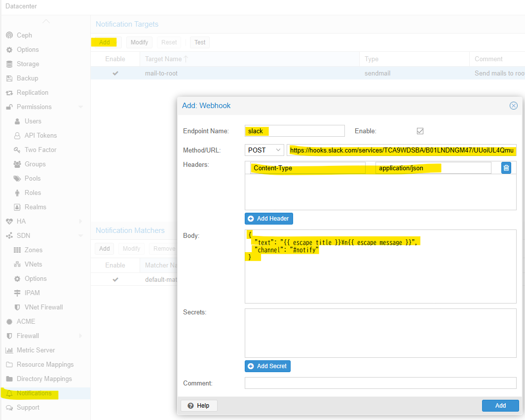Click into the Comment input field

[380, 383]
